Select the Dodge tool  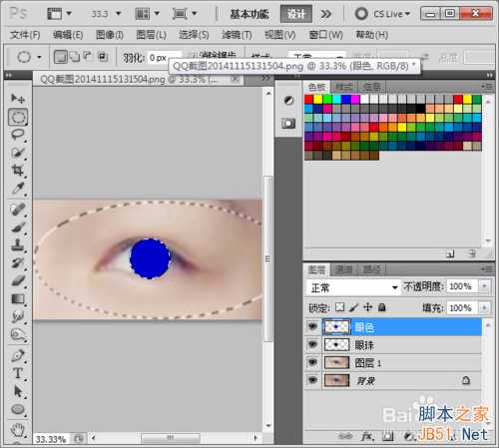coord(17,334)
